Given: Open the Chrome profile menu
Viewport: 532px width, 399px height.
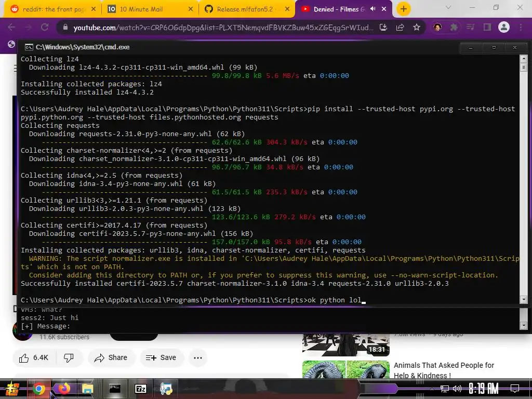Looking at the screenshot, I should (x=504, y=27).
